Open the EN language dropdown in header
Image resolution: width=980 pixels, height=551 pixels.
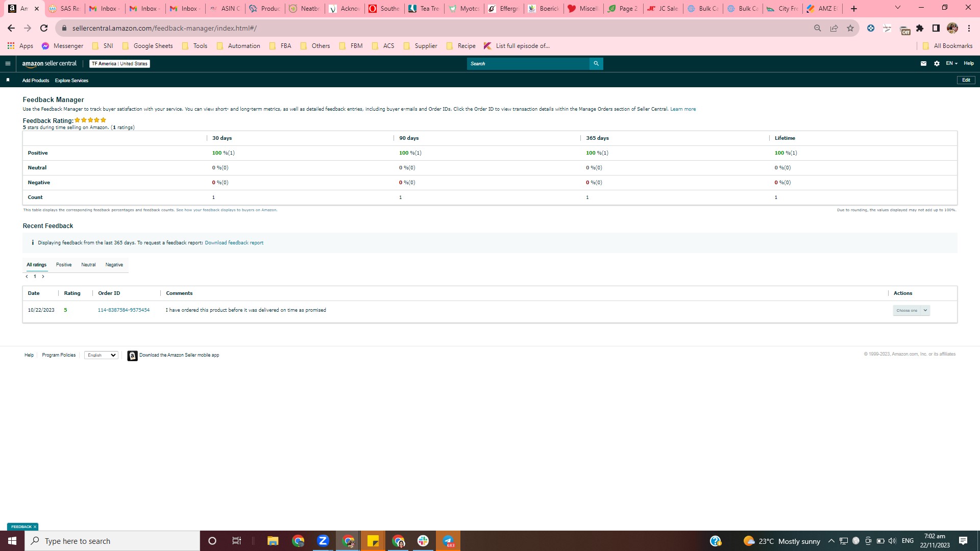click(951, 64)
